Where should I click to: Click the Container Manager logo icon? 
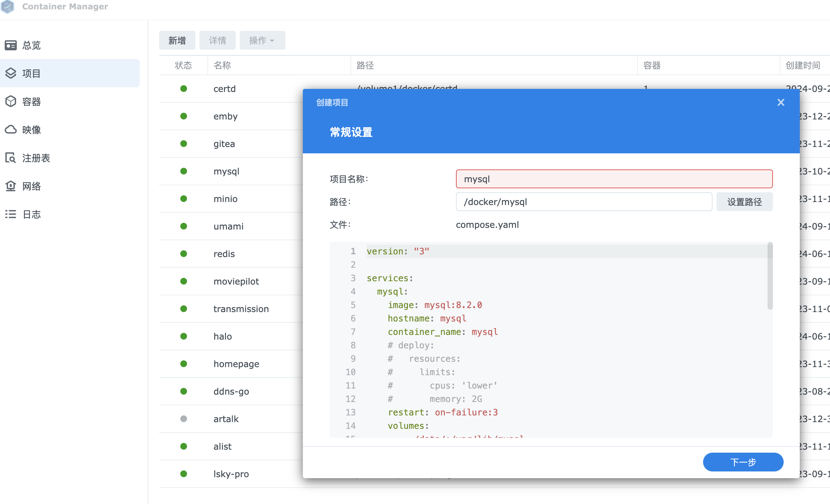[x=7, y=6]
